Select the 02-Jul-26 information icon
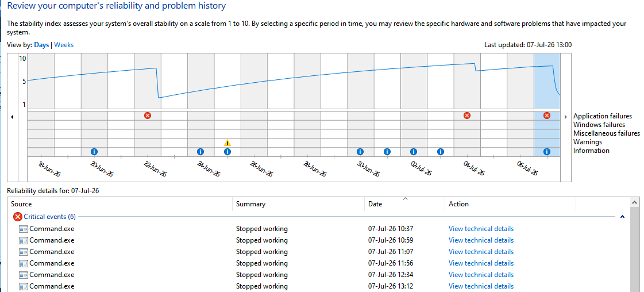 (x=414, y=152)
